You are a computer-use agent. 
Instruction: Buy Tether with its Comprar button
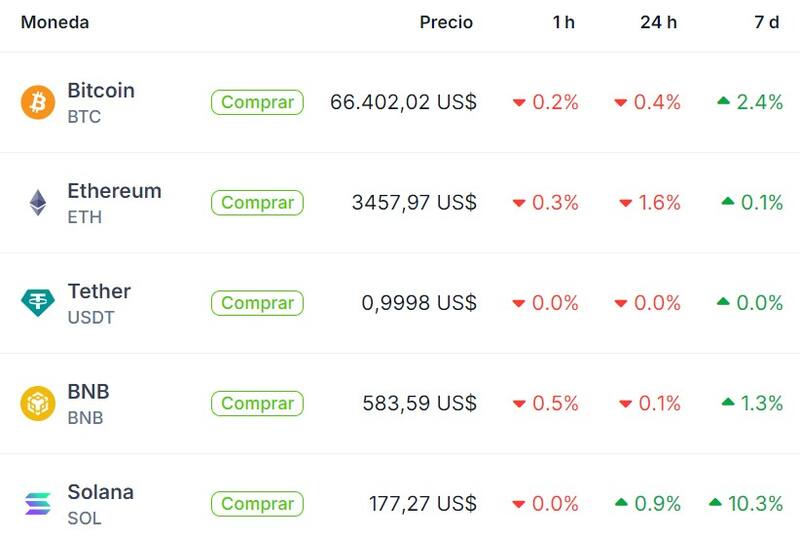[257, 303]
